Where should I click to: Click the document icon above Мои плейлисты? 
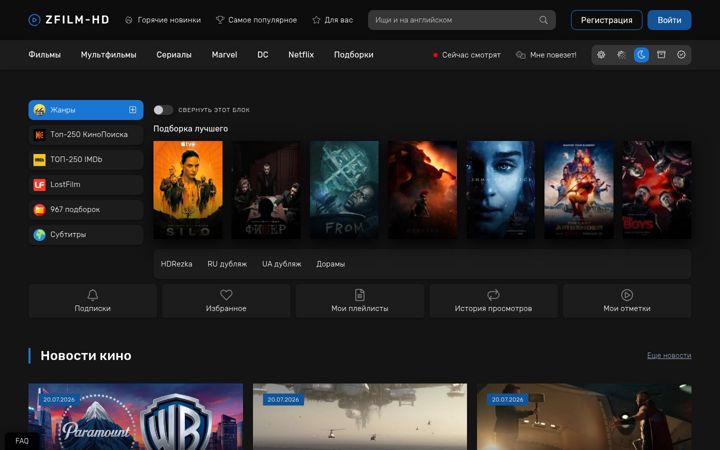pos(360,295)
